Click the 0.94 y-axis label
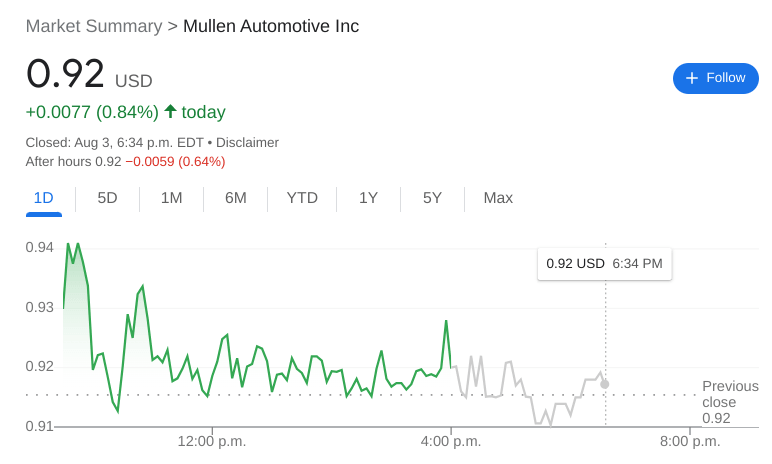 [39, 247]
